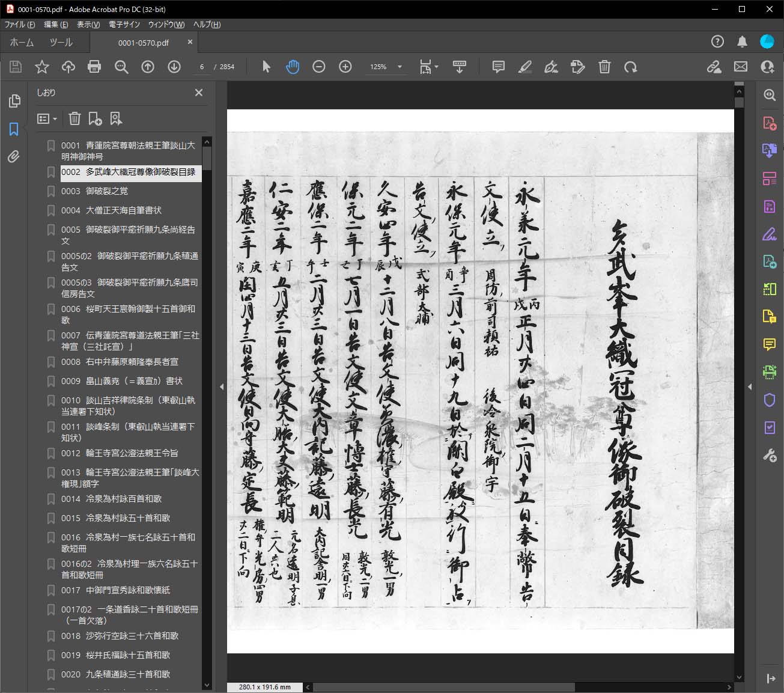Switch to the ホーム tab
Image resolution: width=784 pixels, height=693 pixels.
22,43
